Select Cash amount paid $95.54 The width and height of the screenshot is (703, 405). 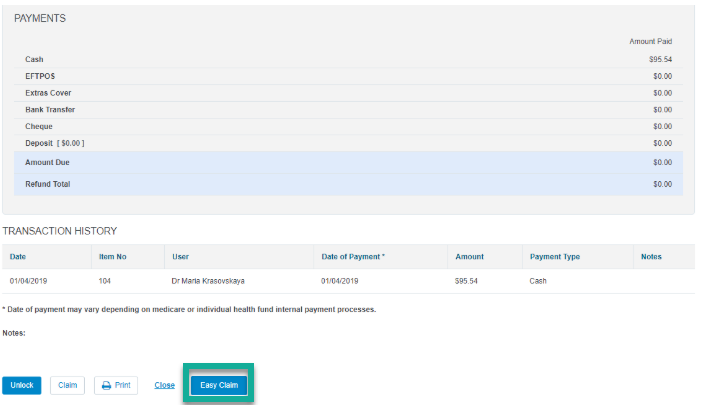point(660,59)
